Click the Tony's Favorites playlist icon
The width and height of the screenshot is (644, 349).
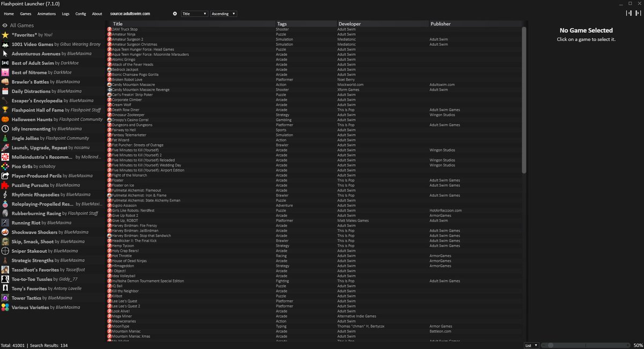click(x=5, y=288)
